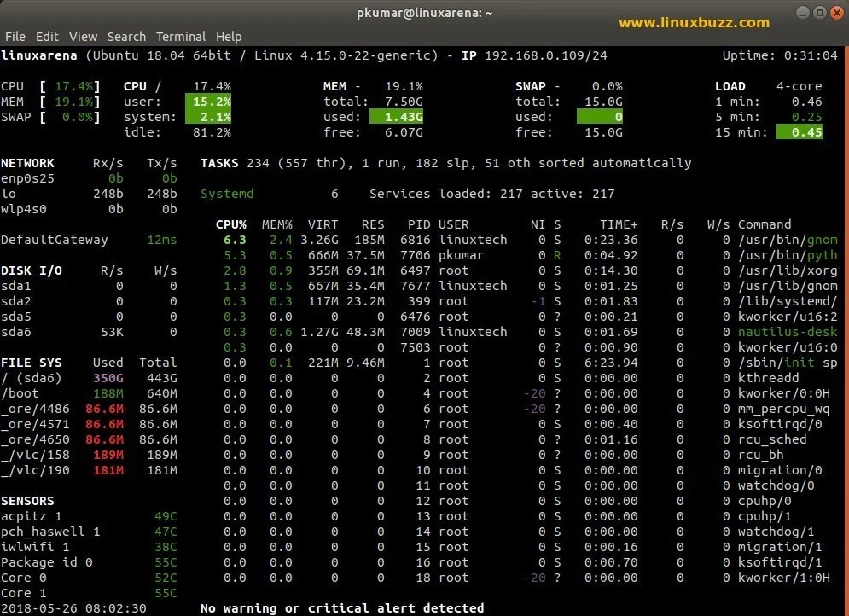The image size is (849, 616).
Task: Click the minimize window button
Action: 803,13
